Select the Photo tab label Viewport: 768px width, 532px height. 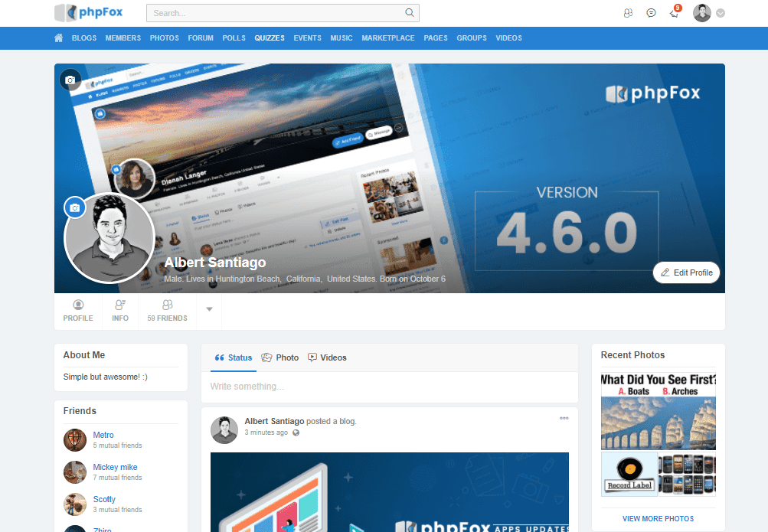[287, 357]
